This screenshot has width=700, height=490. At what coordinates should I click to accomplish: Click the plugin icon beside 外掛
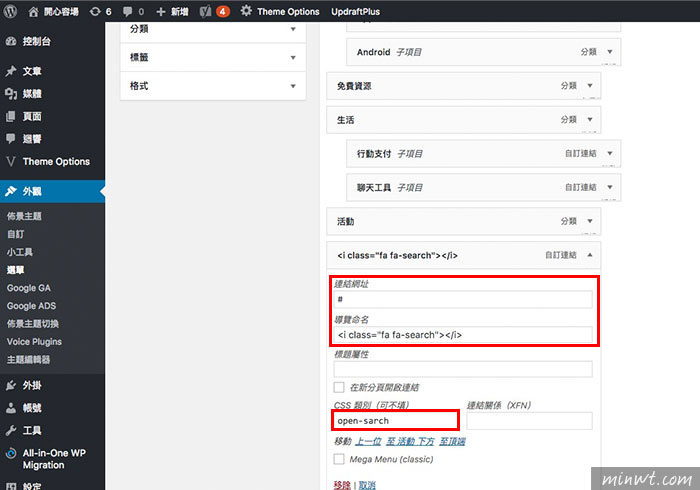coord(11,385)
